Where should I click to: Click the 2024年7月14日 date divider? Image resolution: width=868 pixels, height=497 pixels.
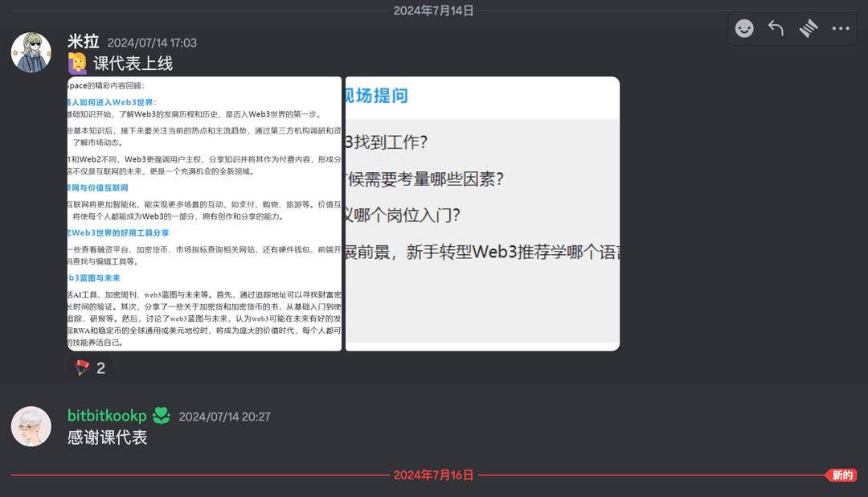coord(433,10)
